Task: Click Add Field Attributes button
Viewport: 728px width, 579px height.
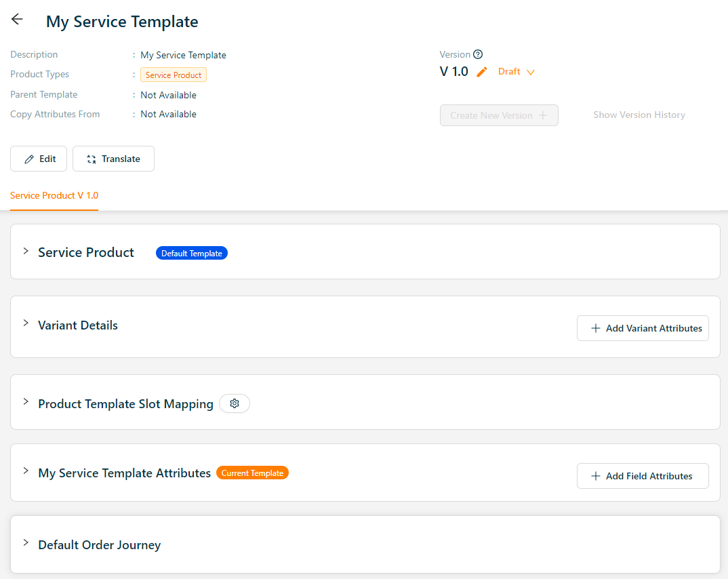Action: pos(643,476)
